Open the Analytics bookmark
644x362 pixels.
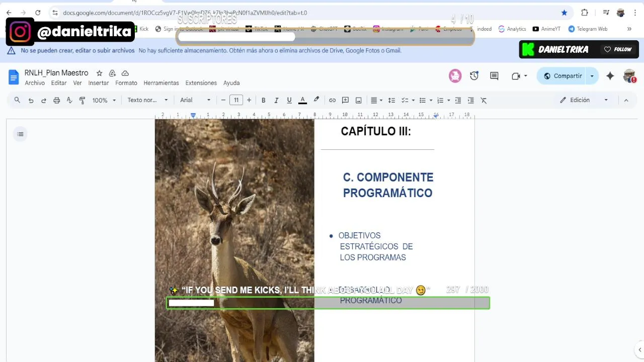(x=512, y=29)
